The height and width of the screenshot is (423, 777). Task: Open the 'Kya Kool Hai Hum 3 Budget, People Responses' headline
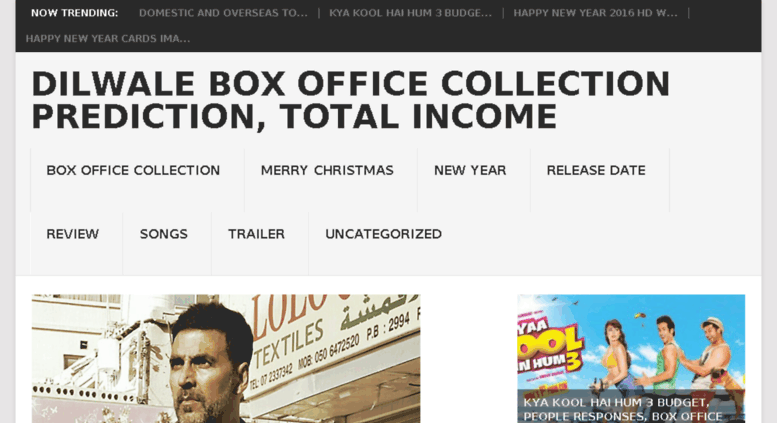coord(623,409)
